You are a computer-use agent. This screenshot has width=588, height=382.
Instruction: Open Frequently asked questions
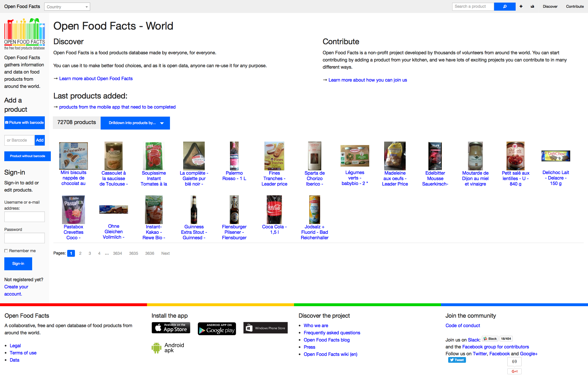click(332, 333)
